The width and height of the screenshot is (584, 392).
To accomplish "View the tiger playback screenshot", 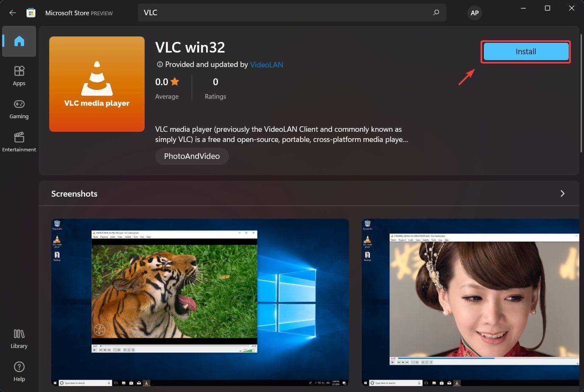I will click(199, 302).
